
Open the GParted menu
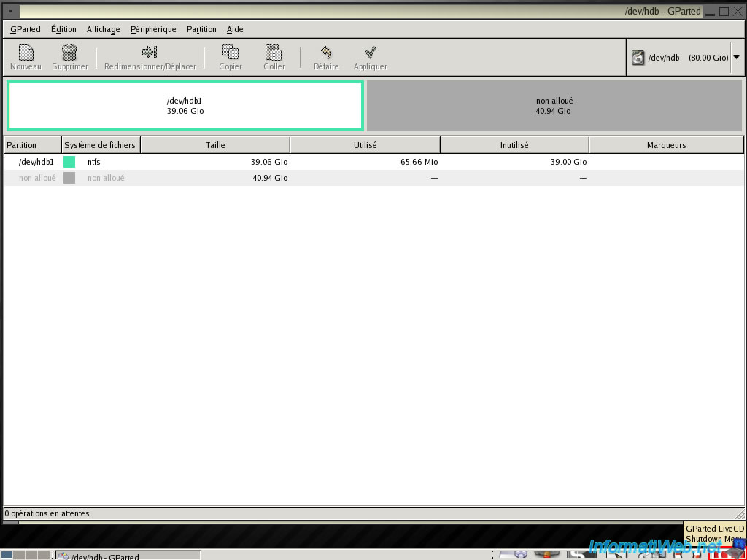[26, 29]
